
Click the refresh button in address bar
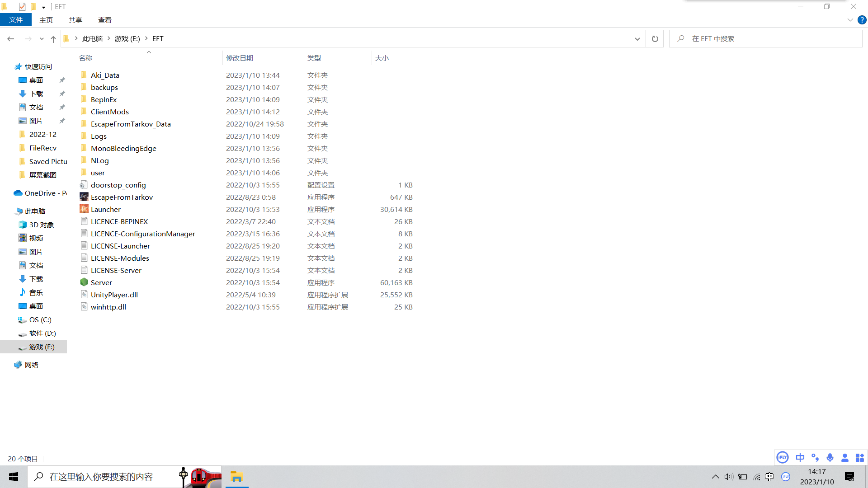click(x=655, y=39)
